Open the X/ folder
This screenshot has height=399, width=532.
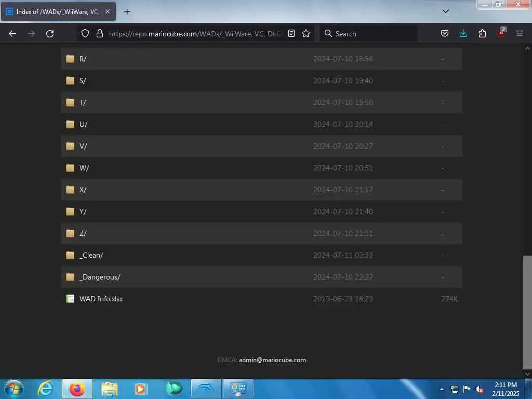83,190
